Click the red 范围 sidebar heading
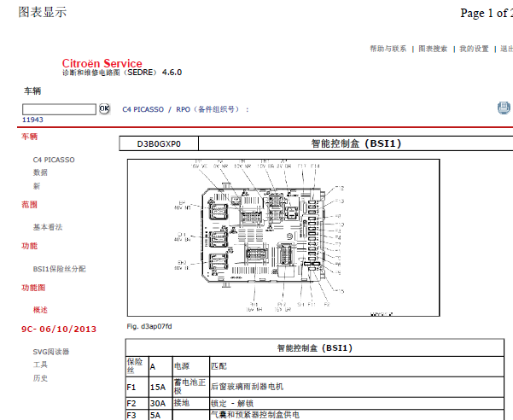Screen dimensions: 513x420 click(29, 204)
